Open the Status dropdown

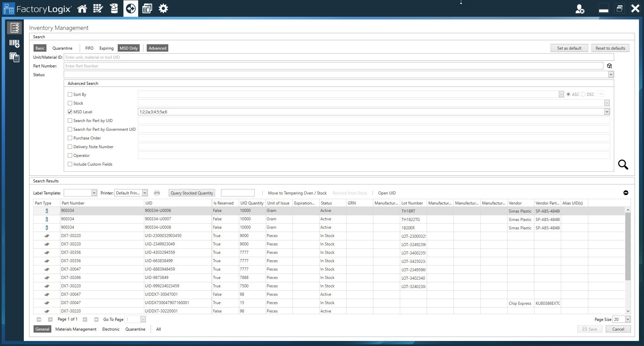click(x=611, y=74)
